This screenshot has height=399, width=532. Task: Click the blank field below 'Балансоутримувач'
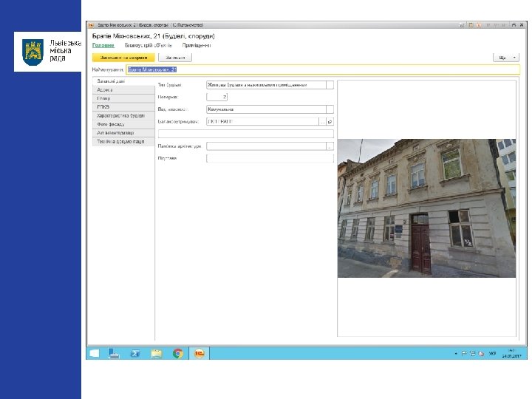coord(246,134)
